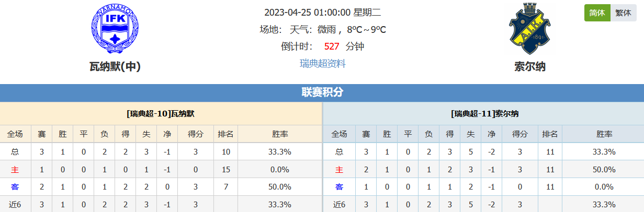Viewport: 644px width, 212px height.
Task: Click 主 row label in 索尔纳 table
Action: click(x=339, y=170)
